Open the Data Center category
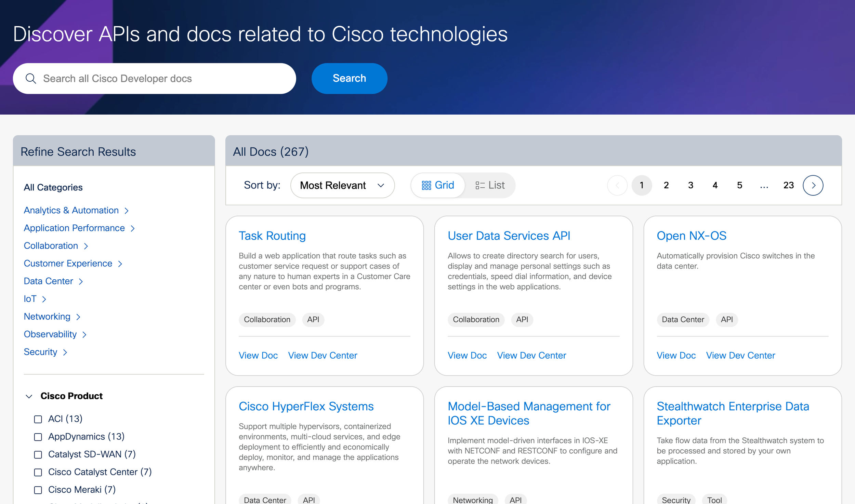This screenshot has width=855, height=504. click(49, 281)
